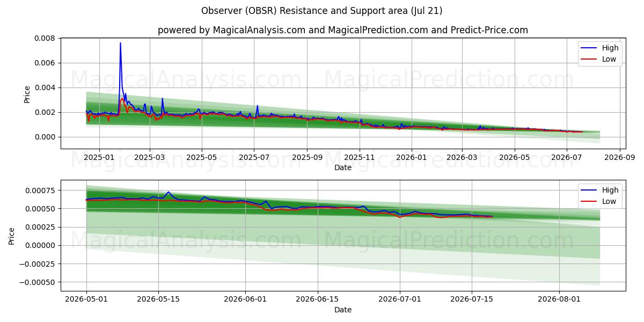Click the 2025-11 date tick label
This screenshot has height=322, width=644.
point(360,158)
